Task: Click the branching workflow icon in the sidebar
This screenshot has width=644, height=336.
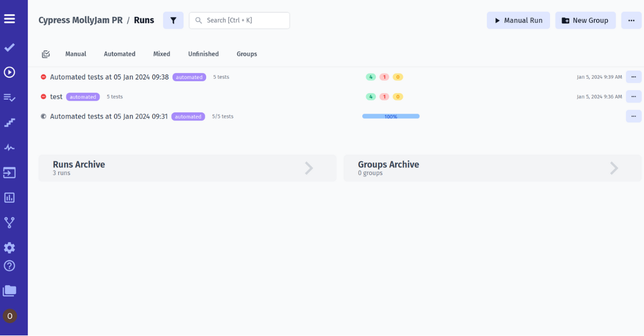Action: [x=9, y=222]
